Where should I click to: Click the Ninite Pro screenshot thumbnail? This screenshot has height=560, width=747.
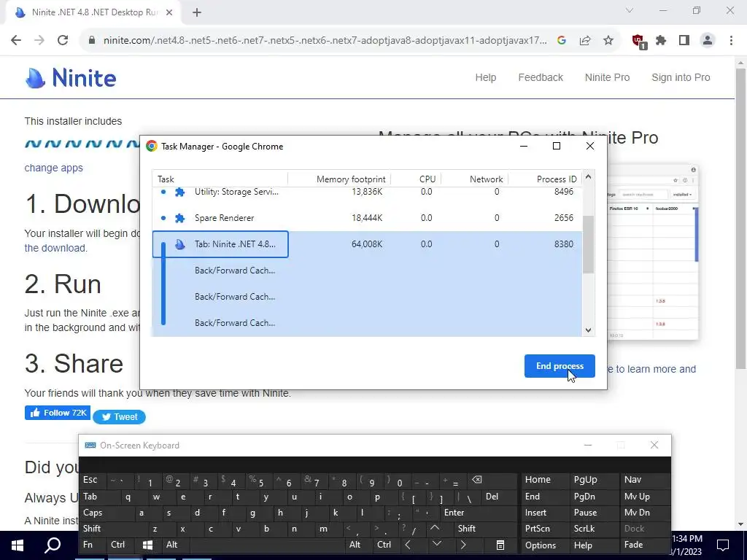(x=653, y=252)
